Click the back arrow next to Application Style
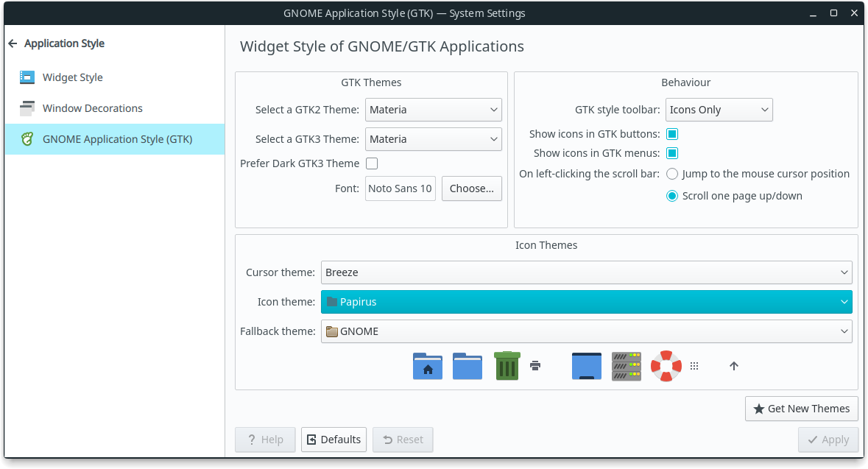Screen dimensions: 868x469 [x=13, y=43]
